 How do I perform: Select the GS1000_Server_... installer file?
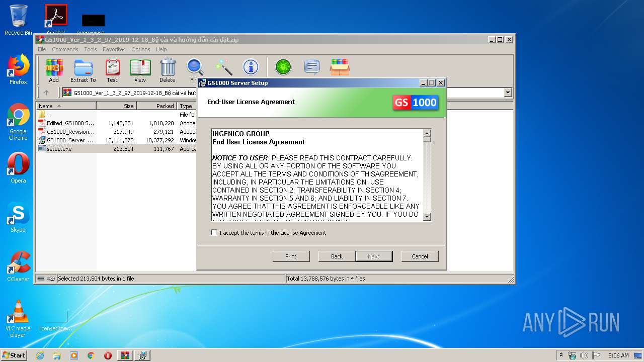(117, 140)
